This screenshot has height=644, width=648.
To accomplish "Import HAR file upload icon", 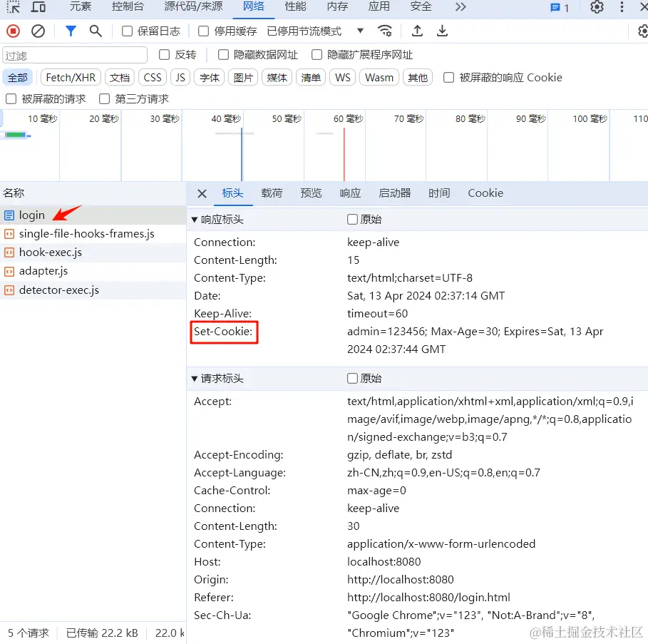I will [418, 31].
